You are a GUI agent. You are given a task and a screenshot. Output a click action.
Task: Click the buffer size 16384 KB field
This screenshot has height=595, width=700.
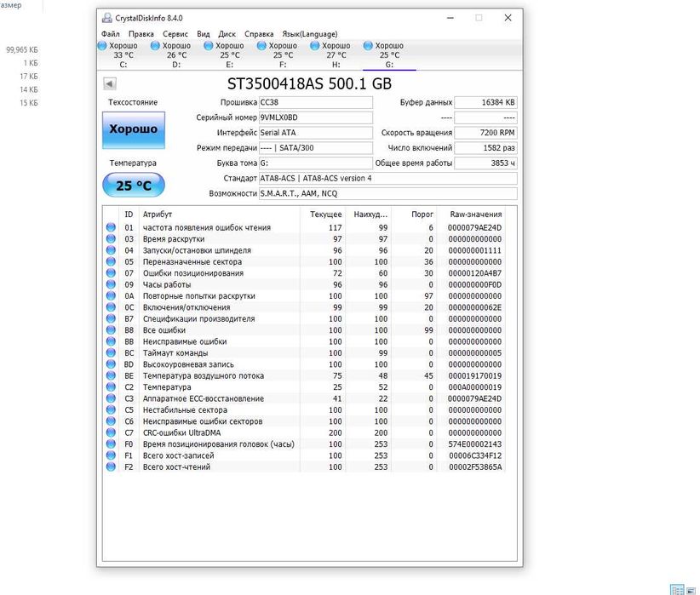tap(485, 102)
